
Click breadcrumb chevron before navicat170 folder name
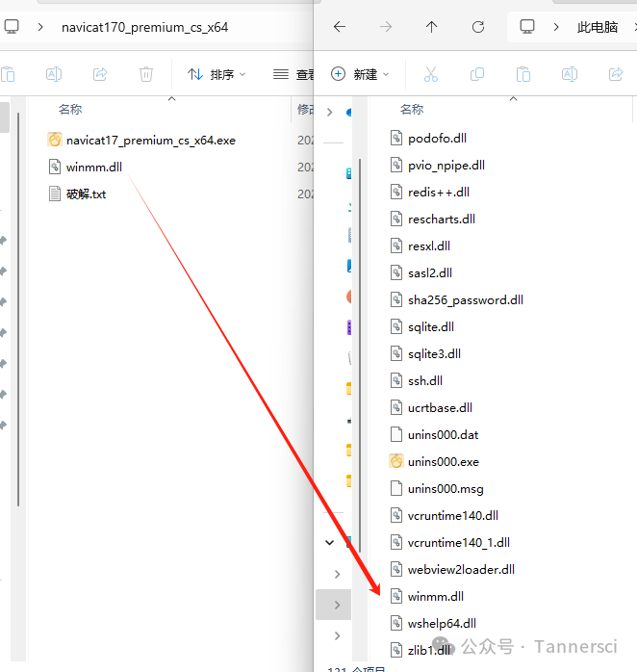[40, 27]
